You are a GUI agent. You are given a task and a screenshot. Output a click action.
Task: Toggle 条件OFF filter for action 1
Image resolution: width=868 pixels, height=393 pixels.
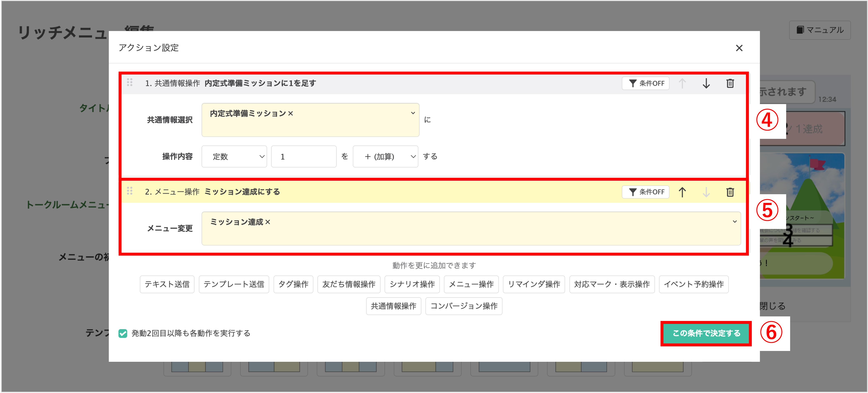click(645, 83)
